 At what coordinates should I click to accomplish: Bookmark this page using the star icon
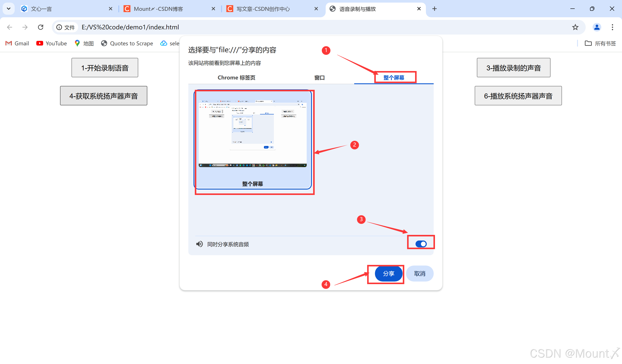pos(575,27)
